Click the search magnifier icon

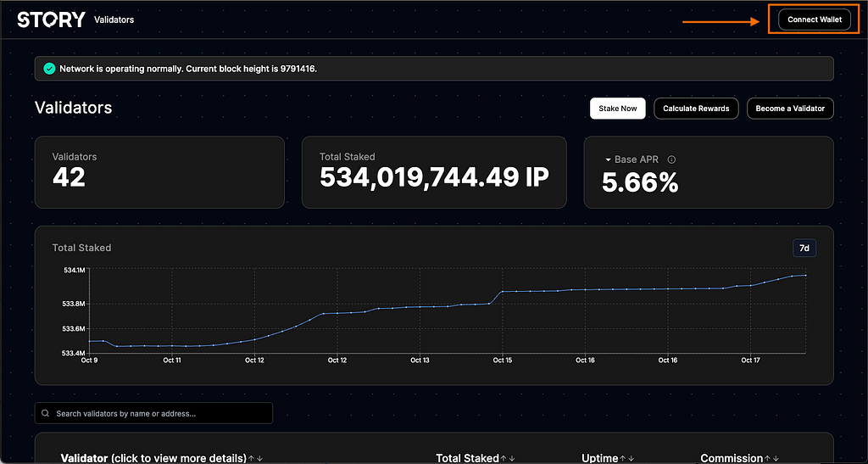click(46, 414)
